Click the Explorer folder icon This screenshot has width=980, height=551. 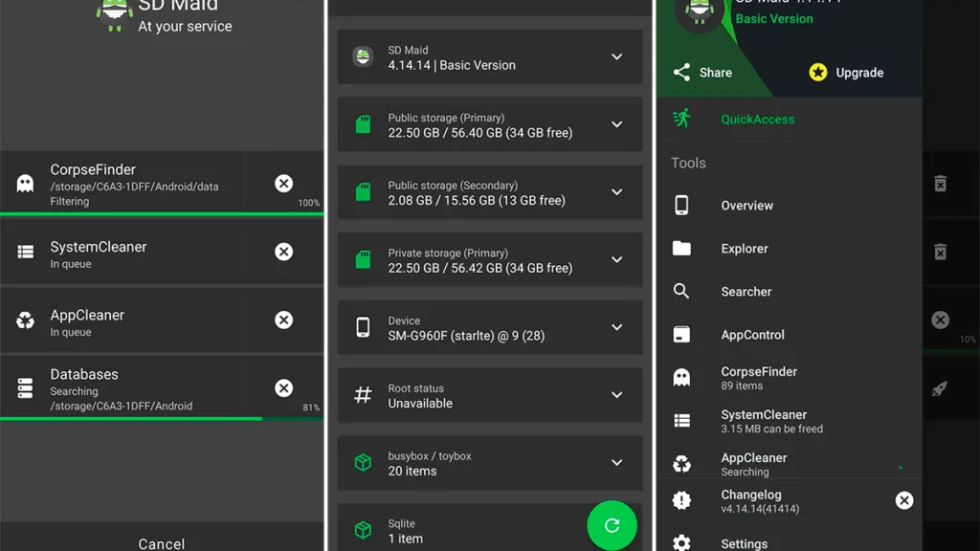[x=681, y=249]
